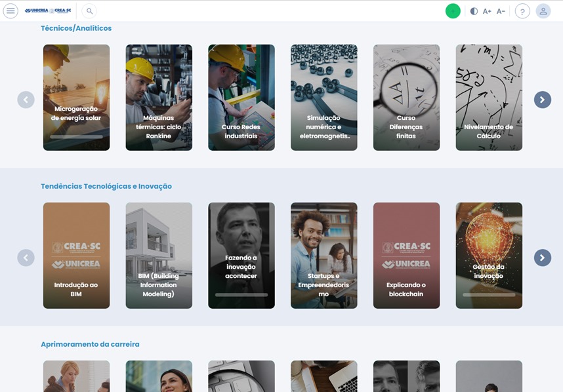Image resolution: width=563 pixels, height=392 pixels.
Task: Show next Técnicos/Analíticos courses
Action: click(x=543, y=100)
